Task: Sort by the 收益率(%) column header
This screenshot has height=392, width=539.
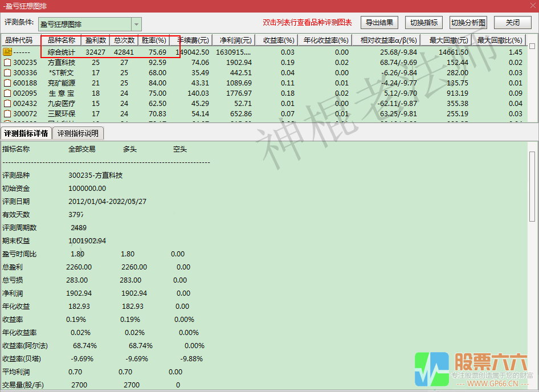Action: pos(276,40)
